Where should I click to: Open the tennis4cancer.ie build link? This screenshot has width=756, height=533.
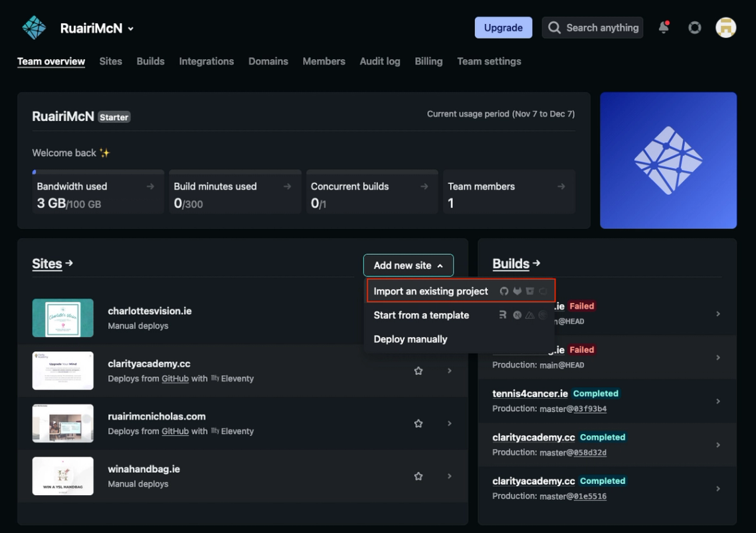point(530,393)
